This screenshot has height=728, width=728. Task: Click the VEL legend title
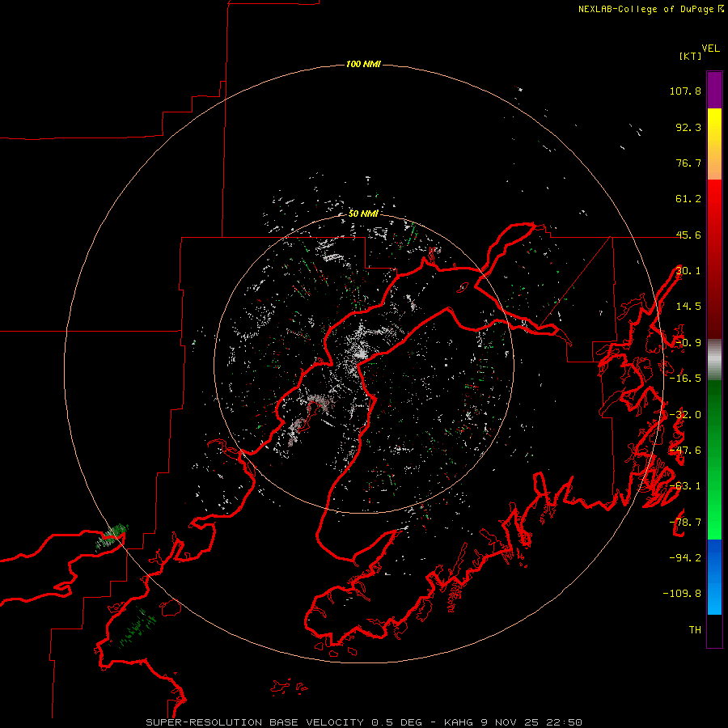(710, 49)
